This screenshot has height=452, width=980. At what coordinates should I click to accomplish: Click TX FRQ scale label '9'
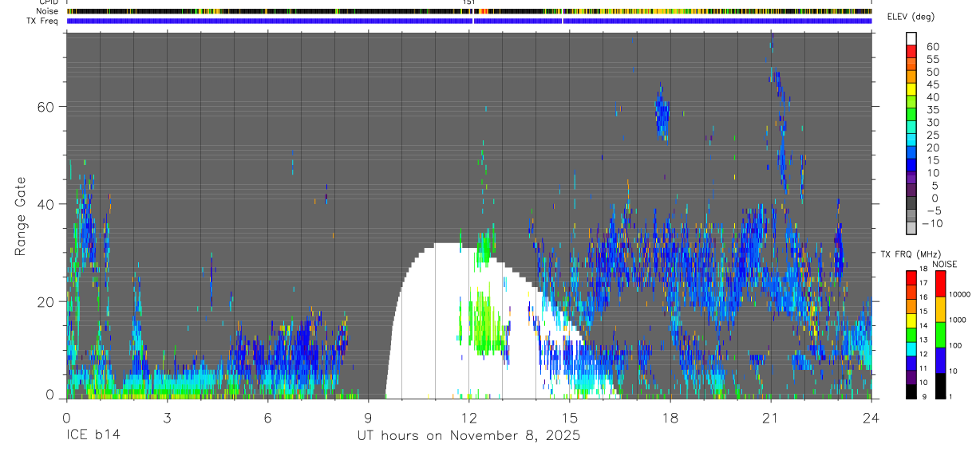923,396
